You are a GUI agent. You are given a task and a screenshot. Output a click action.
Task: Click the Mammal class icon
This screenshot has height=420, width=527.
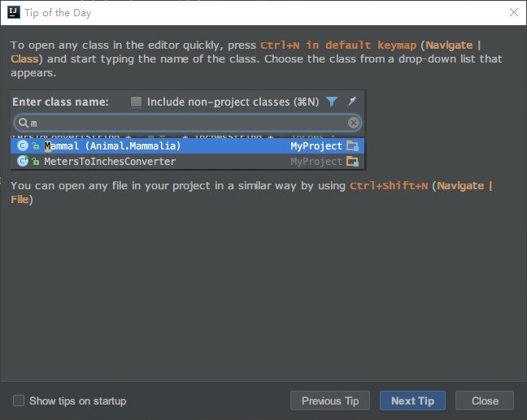23,146
